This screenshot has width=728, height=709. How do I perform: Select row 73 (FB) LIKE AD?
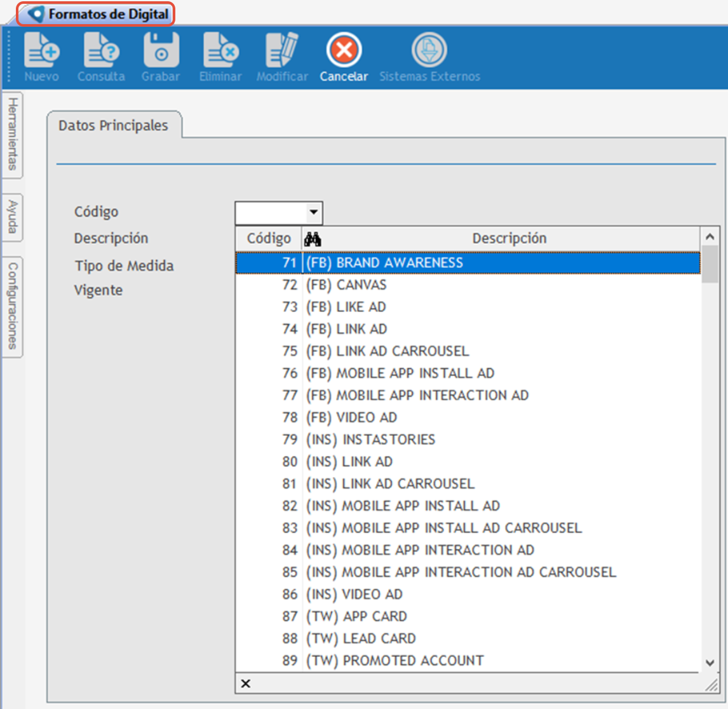468,307
